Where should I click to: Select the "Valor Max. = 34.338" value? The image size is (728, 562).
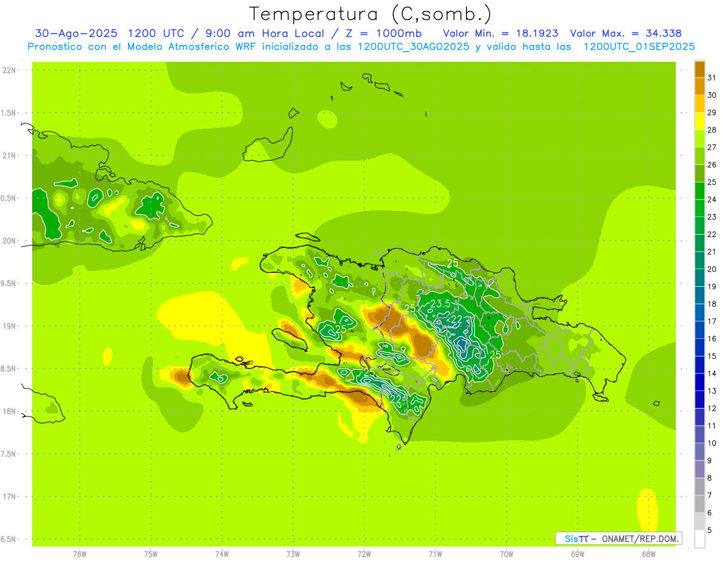[625, 33]
